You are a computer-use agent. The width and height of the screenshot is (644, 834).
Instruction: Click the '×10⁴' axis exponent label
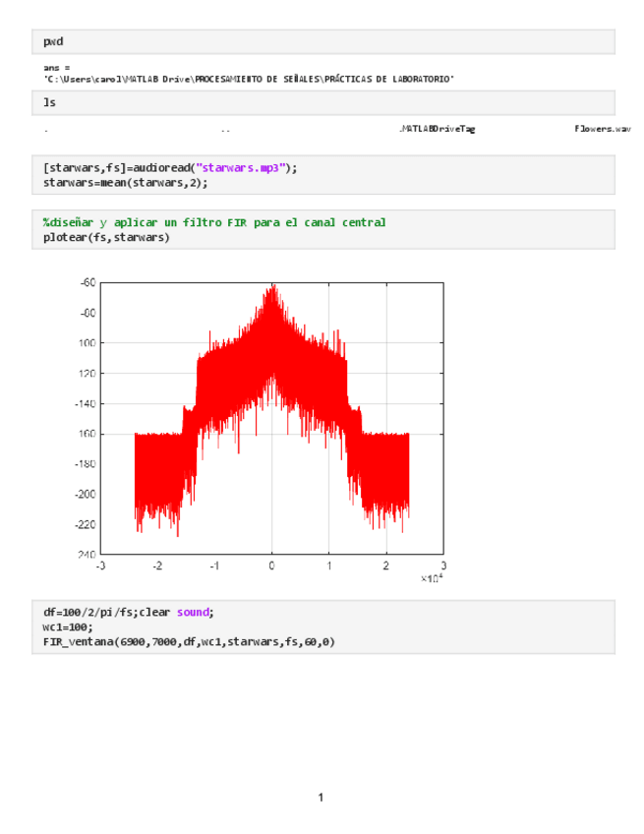coord(432,578)
